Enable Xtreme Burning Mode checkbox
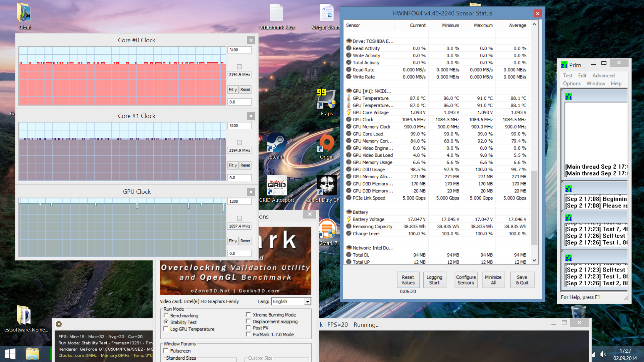The height and width of the screenshot is (362, 644). coord(249,315)
